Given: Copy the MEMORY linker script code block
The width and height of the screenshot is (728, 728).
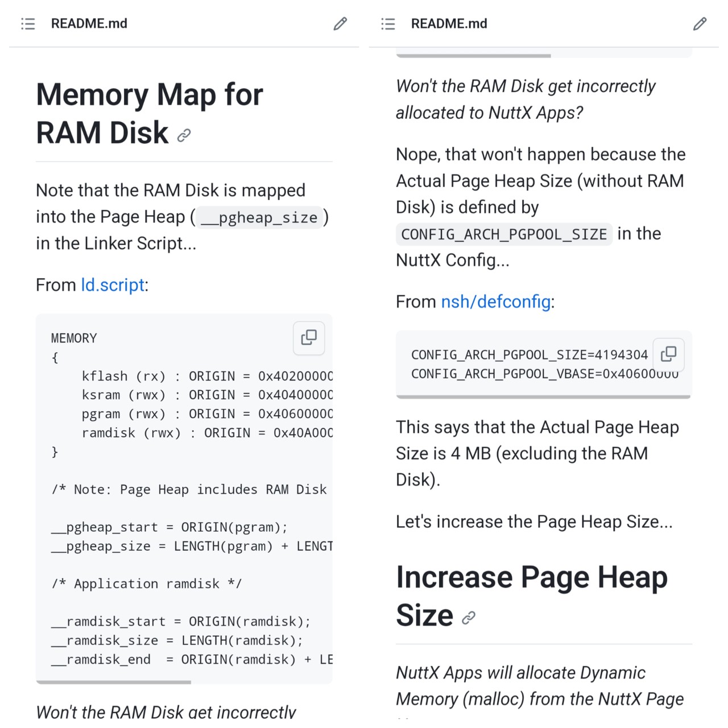Looking at the screenshot, I should click(x=309, y=338).
